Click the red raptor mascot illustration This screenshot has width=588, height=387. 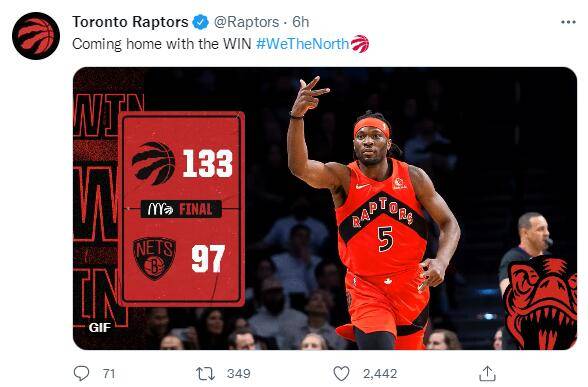(x=540, y=303)
